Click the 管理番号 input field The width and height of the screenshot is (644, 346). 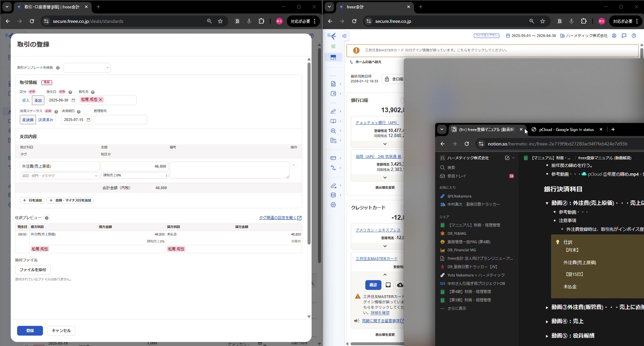coord(120,120)
